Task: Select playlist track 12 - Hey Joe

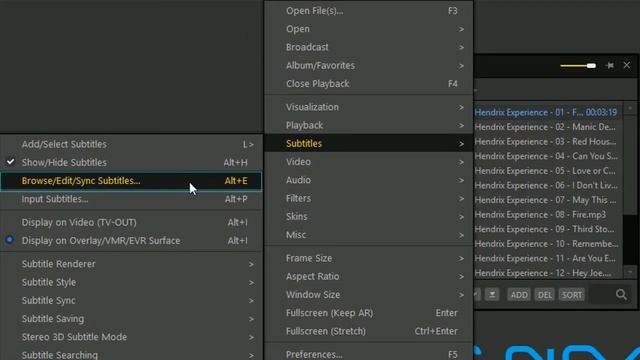Action: [x=548, y=273]
